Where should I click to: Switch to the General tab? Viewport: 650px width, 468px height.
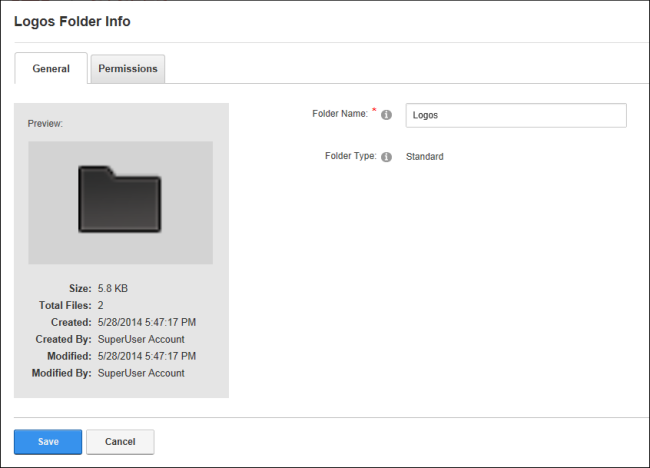point(51,68)
